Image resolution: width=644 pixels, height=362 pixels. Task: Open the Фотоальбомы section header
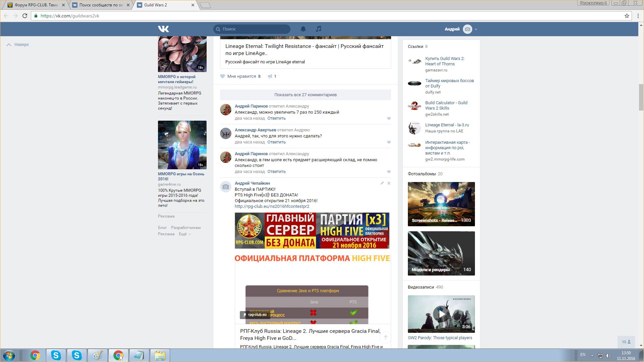[x=422, y=174]
